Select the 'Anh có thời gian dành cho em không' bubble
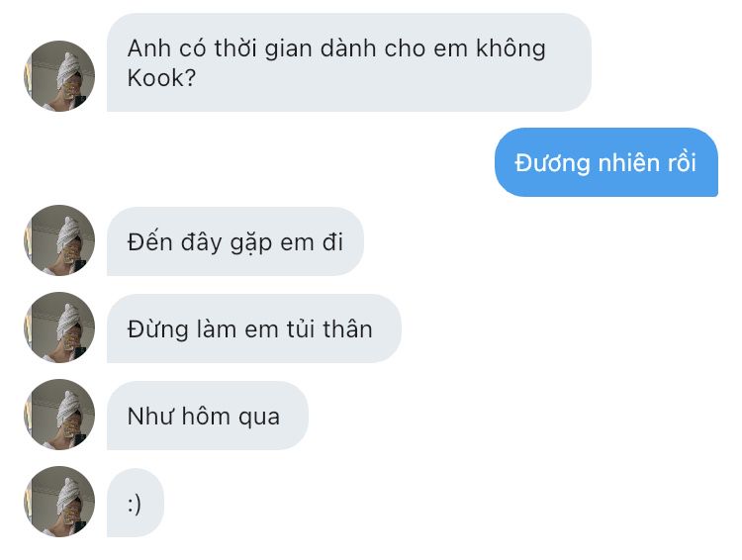The width and height of the screenshot is (742, 560). [x=349, y=62]
